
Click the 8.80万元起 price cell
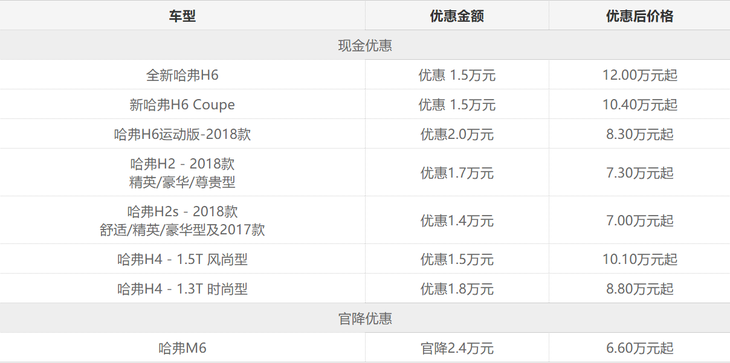tap(640, 289)
